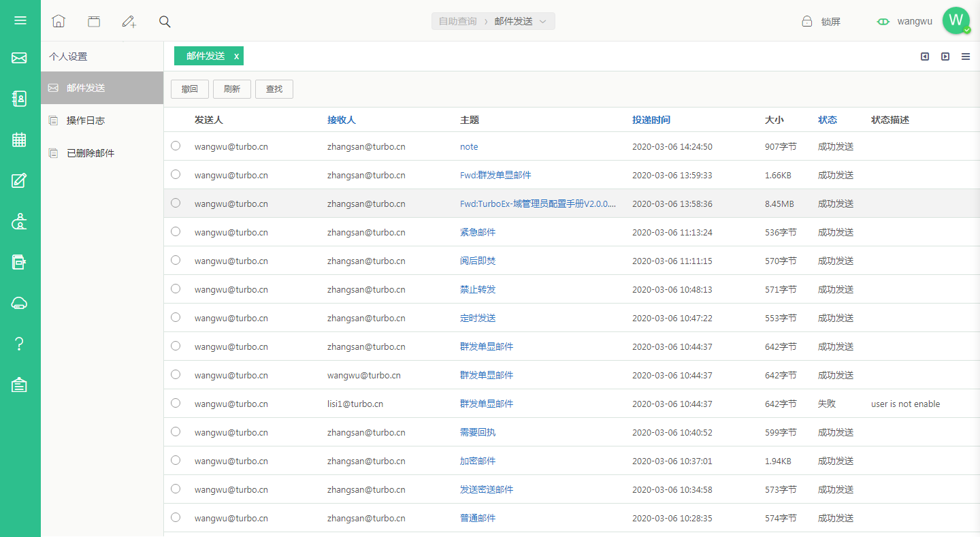
Task: Open the hamburger menu icon
Action: [20, 20]
